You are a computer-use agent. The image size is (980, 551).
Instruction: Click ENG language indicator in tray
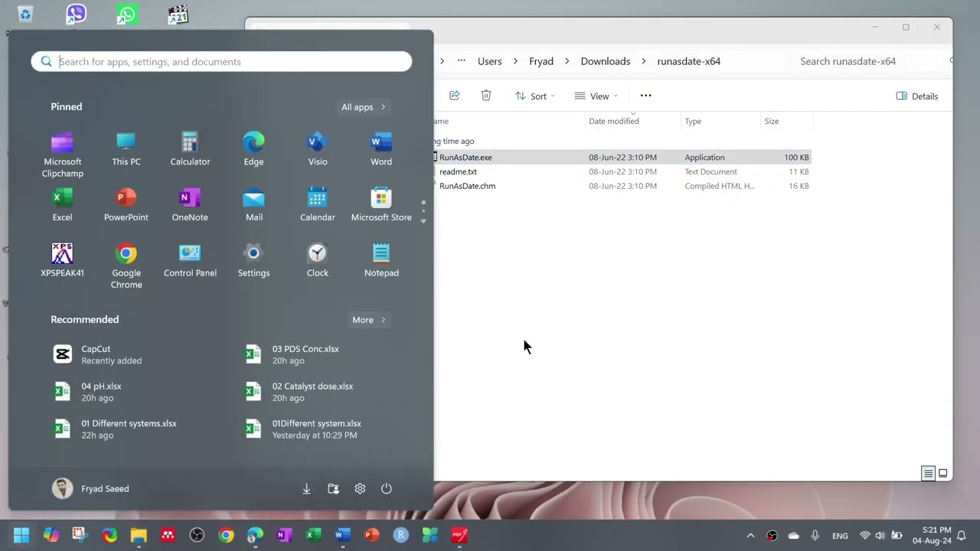pyautogui.click(x=840, y=536)
